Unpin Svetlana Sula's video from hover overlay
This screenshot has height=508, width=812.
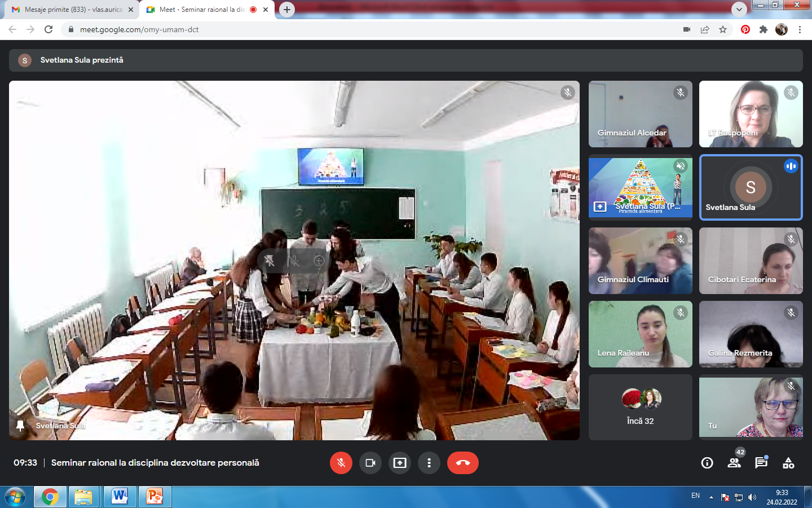click(x=270, y=261)
